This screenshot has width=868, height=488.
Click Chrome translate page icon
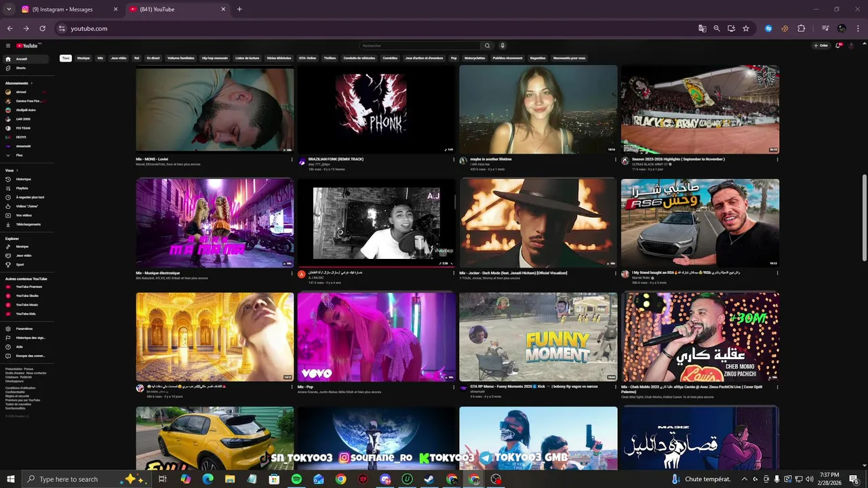click(703, 28)
